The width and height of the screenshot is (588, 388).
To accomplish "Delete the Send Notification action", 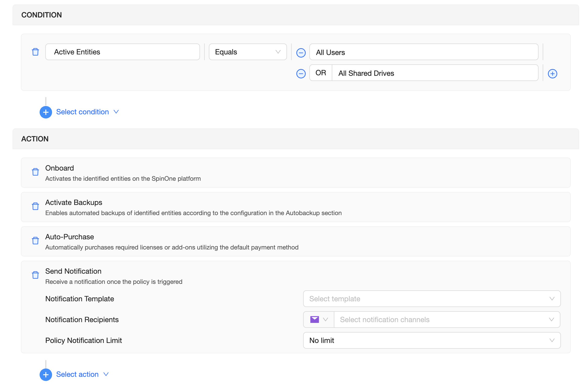I will (35, 275).
